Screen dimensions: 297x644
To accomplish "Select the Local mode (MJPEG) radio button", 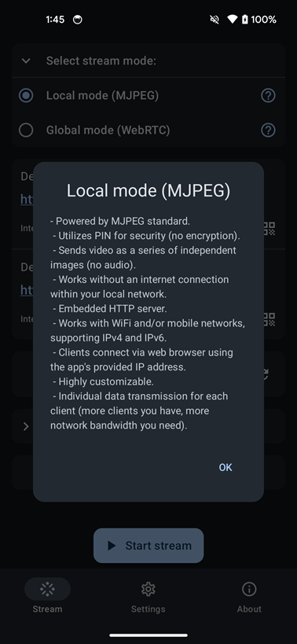I will [x=26, y=96].
